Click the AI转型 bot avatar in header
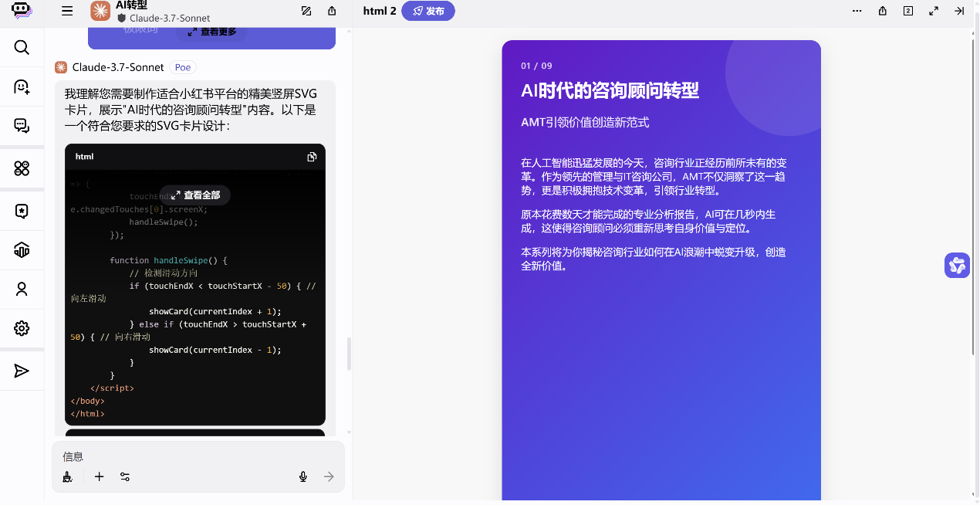This screenshot has width=980, height=505. pyautogui.click(x=100, y=11)
